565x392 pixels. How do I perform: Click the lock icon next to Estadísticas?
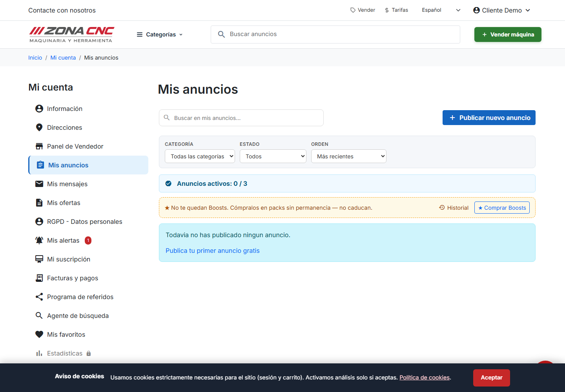click(x=89, y=353)
